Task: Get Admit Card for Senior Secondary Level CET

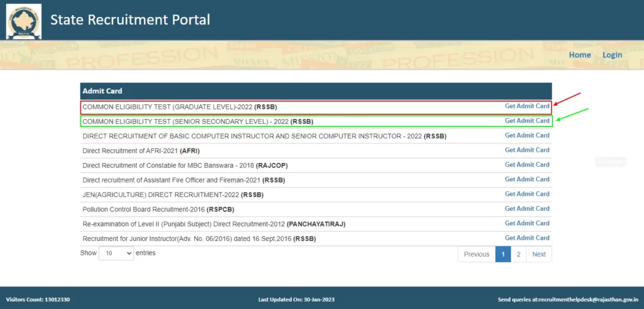Action: click(x=527, y=121)
